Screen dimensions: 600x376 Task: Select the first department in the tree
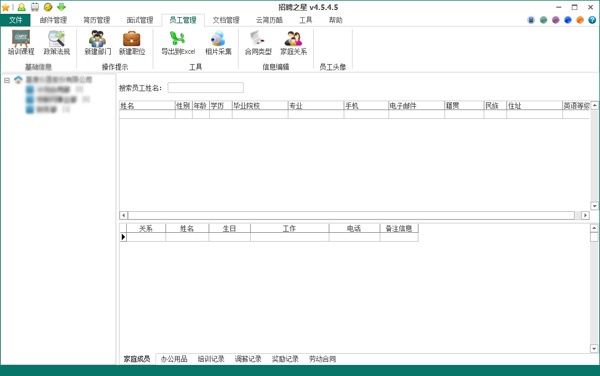(x=54, y=90)
